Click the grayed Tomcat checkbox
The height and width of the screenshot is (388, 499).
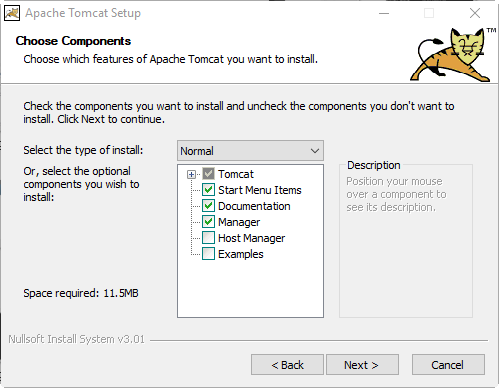point(208,174)
